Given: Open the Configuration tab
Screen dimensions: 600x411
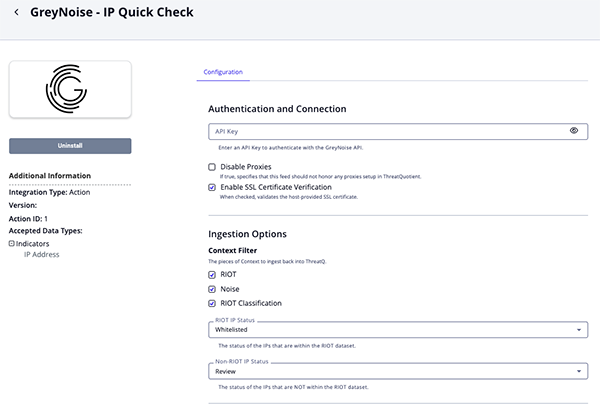Looking at the screenshot, I should (223, 72).
